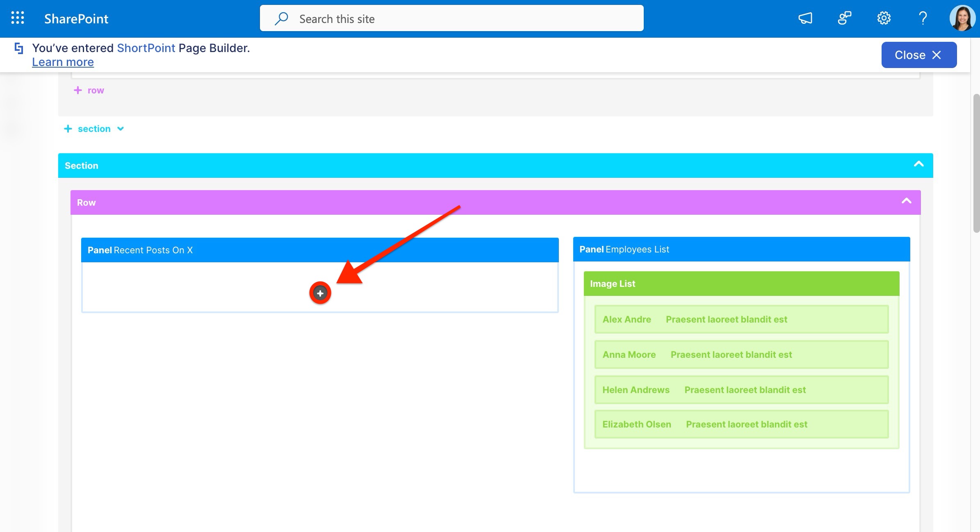Open the user profile avatar
Image resolution: width=980 pixels, height=532 pixels.
[962, 18]
